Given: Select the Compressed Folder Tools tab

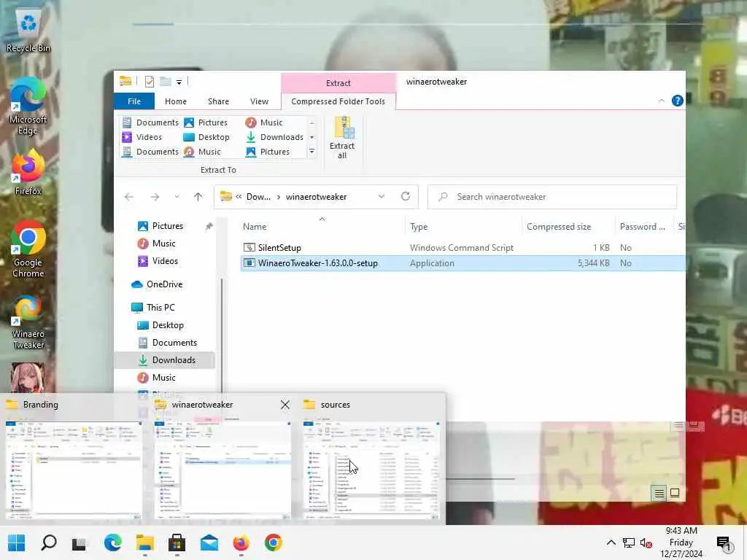Looking at the screenshot, I should [x=338, y=101].
